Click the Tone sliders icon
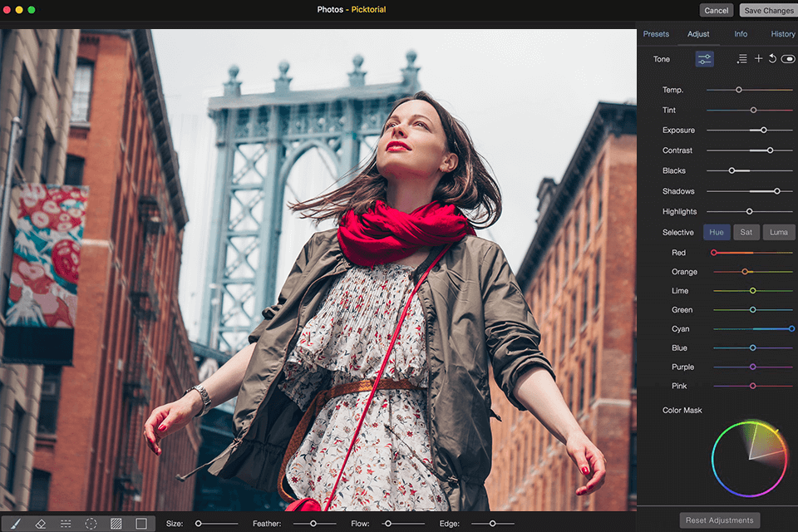The width and height of the screenshot is (798, 532). tap(704, 59)
